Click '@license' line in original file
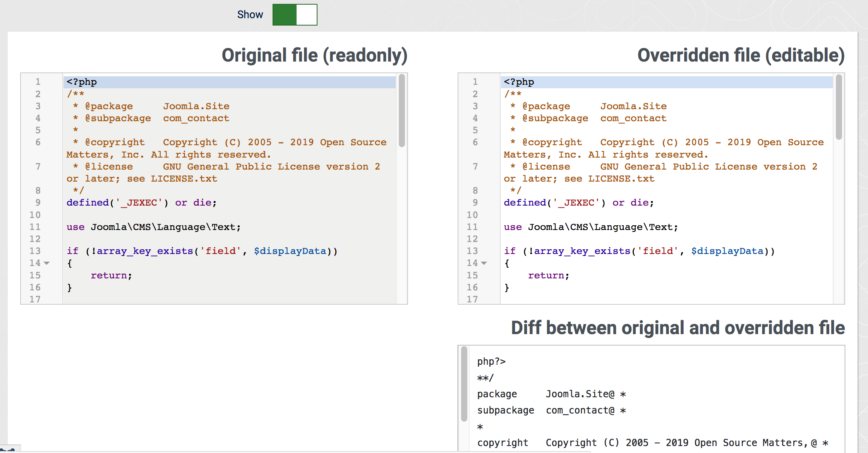This screenshot has width=868, height=453. point(223,172)
